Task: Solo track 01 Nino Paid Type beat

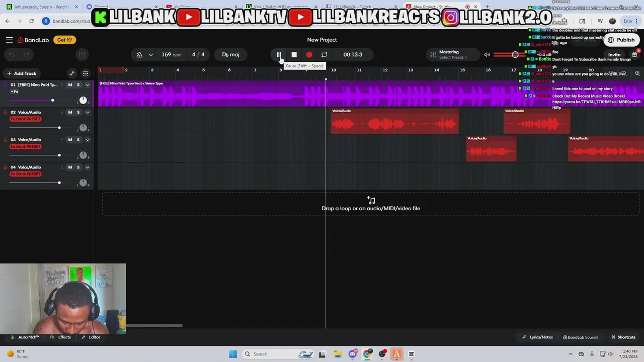Action: (x=78, y=85)
